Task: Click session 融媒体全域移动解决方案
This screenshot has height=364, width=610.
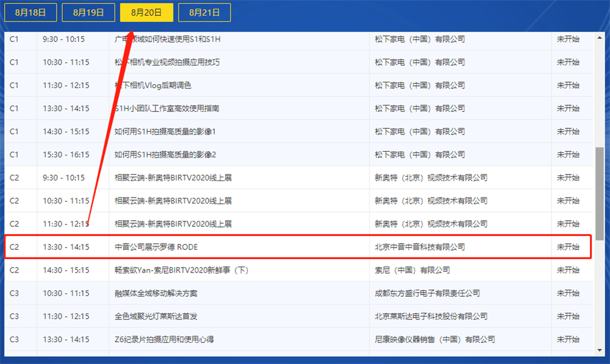Action: point(156,293)
